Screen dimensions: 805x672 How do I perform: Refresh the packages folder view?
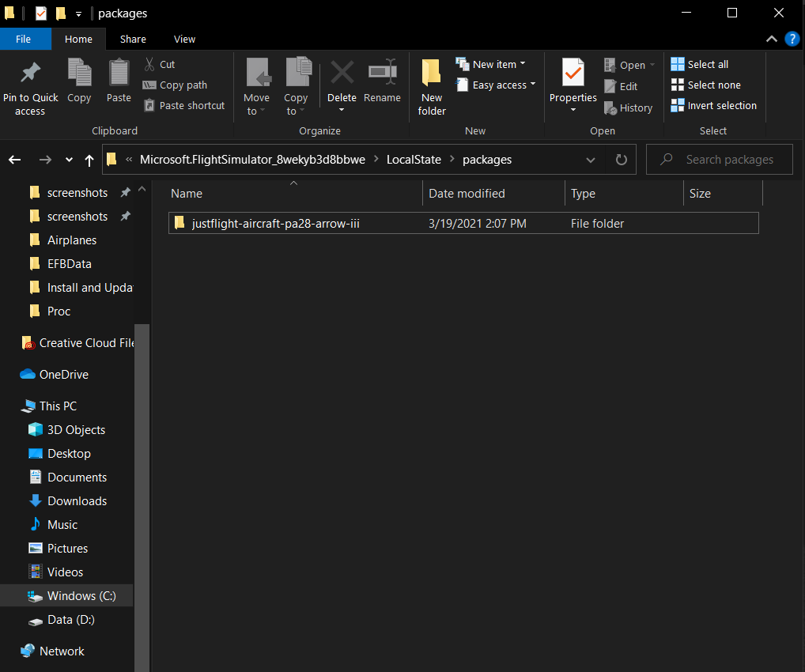[x=622, y=160]
